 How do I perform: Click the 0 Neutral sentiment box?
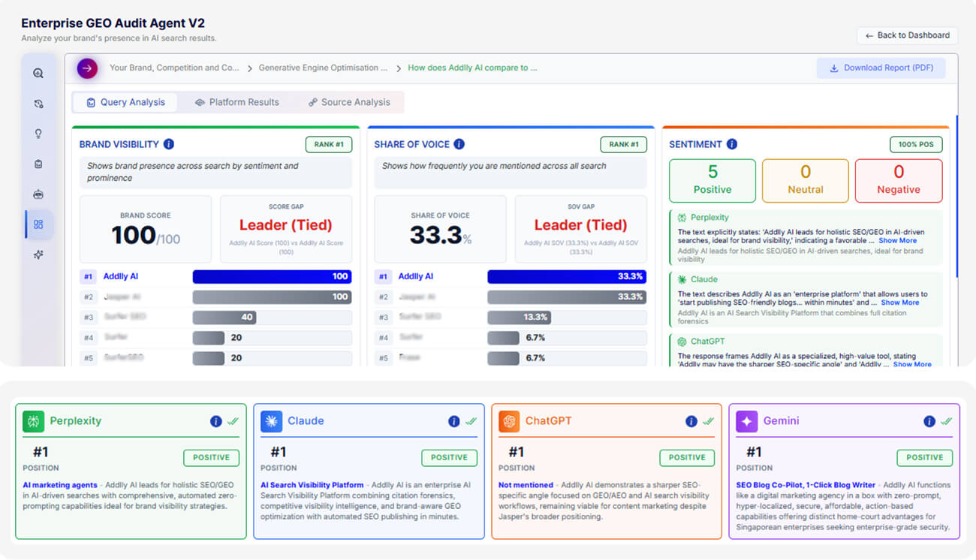(806, 181)
